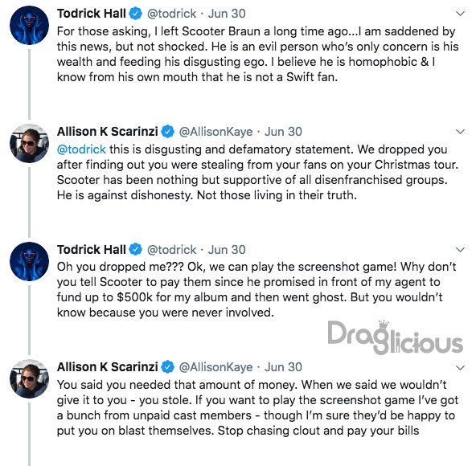Open the @todrick mention link in Allison's reply
The image size is (476, 466).
coord(81,149)
